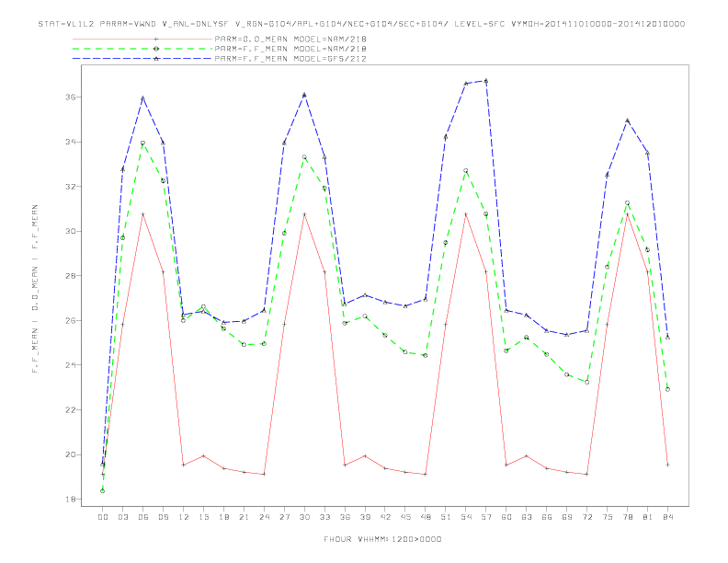Click x-axis forecast hour label 09
Image resolution: width=728 pixels, height=563 pixels.
click(163, 517)
